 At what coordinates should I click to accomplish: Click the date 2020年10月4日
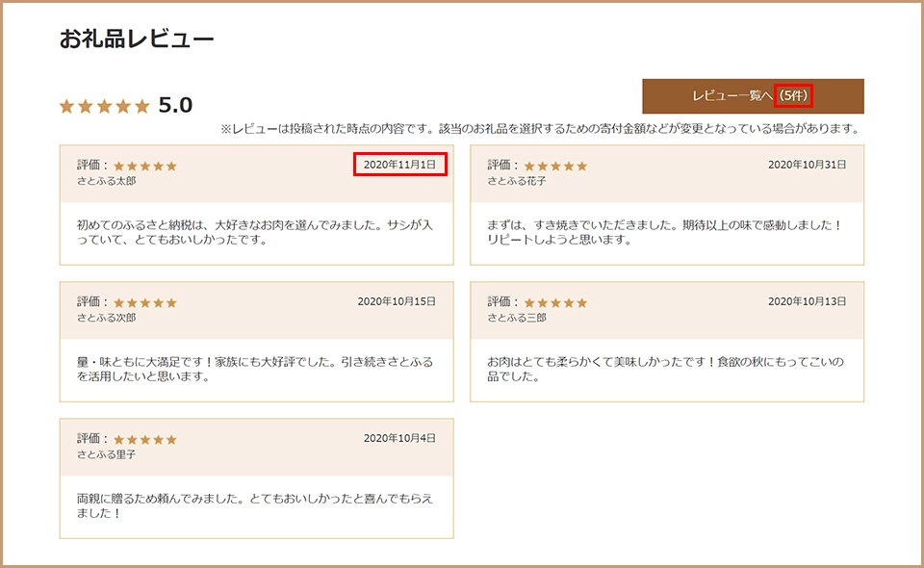(399, 438)
